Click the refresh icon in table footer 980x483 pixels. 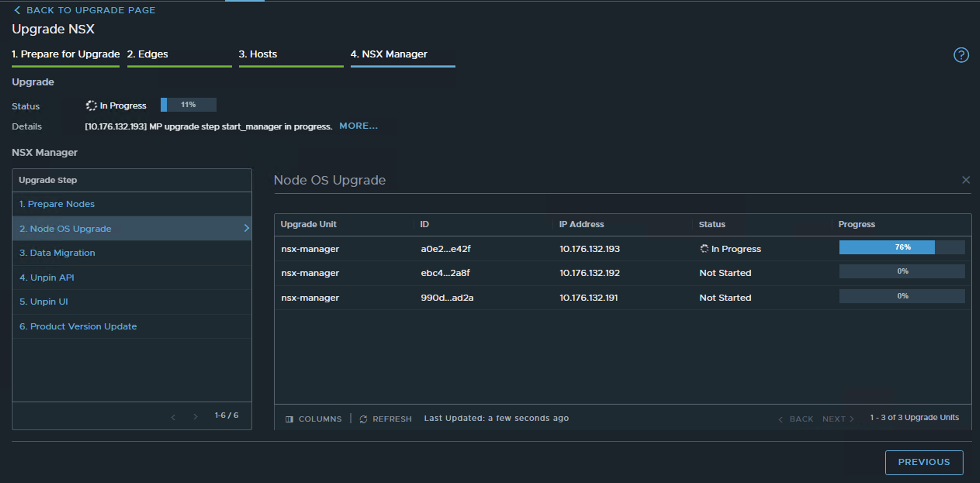pos(363,419)
